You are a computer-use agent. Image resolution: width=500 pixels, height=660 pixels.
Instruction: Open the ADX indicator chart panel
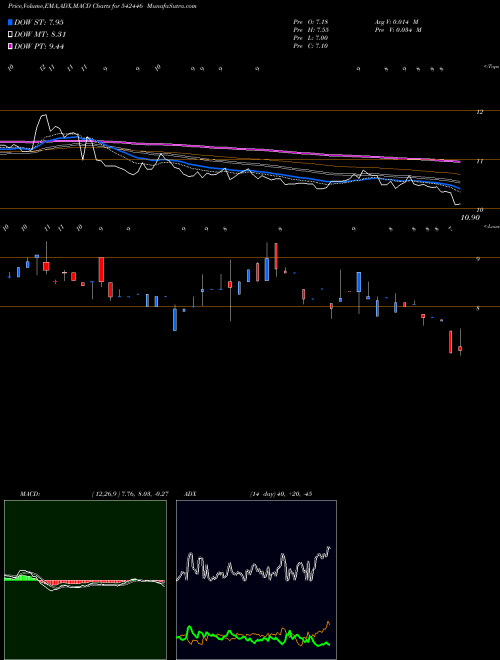[x=256, y=580]
